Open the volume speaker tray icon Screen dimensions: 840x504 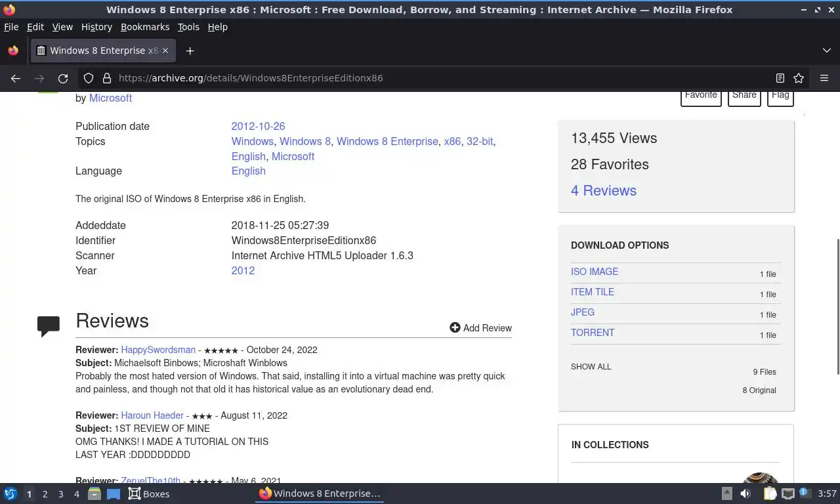coord(745,493)
